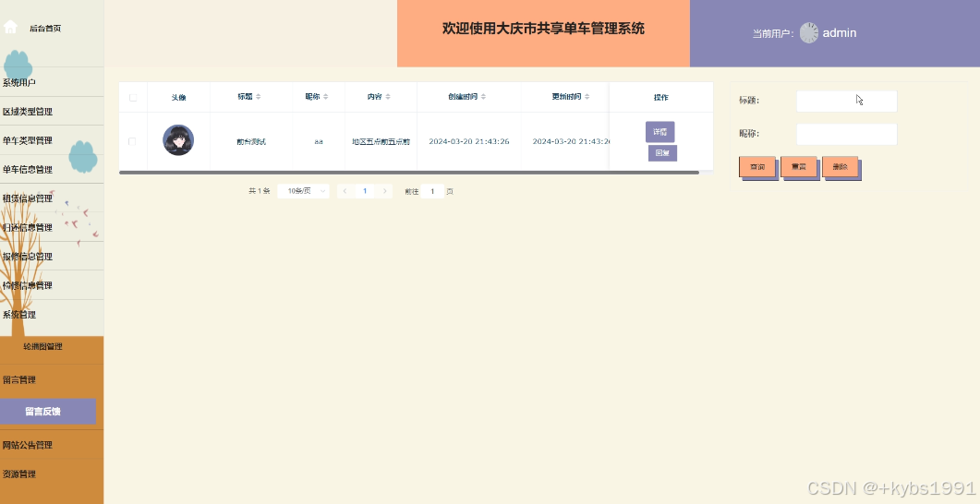This screenshot has width=980, height=504.
Task: Go to previous page arrow
Action: pos(345,191)
